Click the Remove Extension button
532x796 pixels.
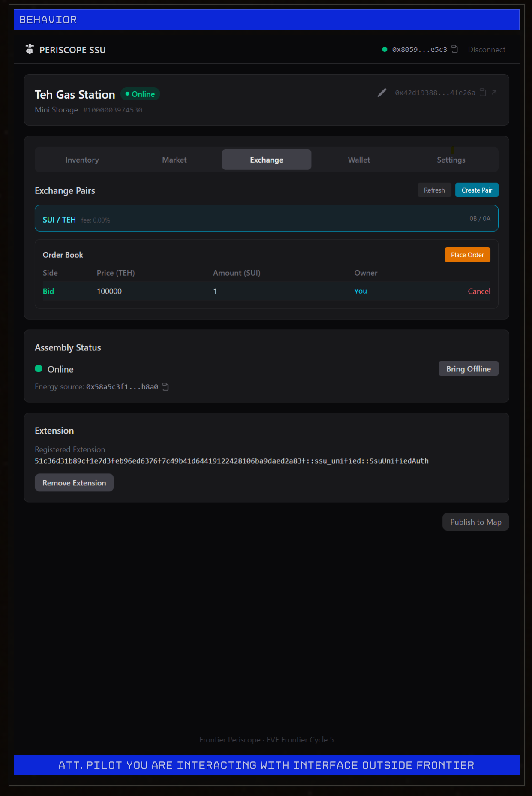click(74, 483)
